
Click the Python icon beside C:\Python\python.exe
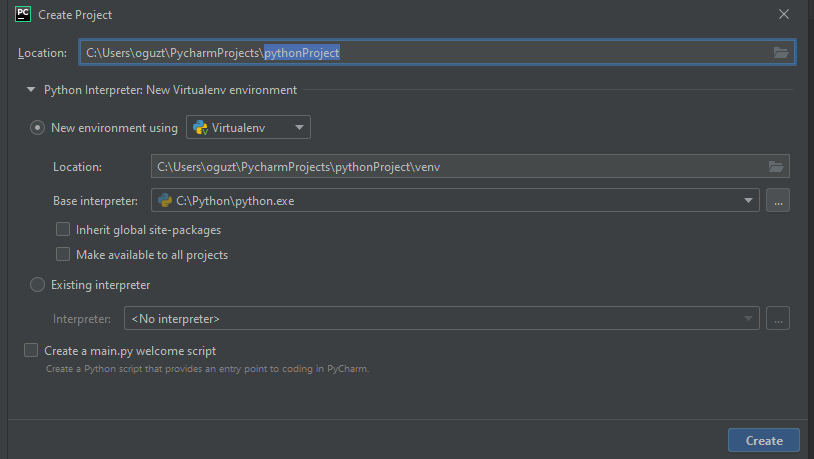(165, 200)
